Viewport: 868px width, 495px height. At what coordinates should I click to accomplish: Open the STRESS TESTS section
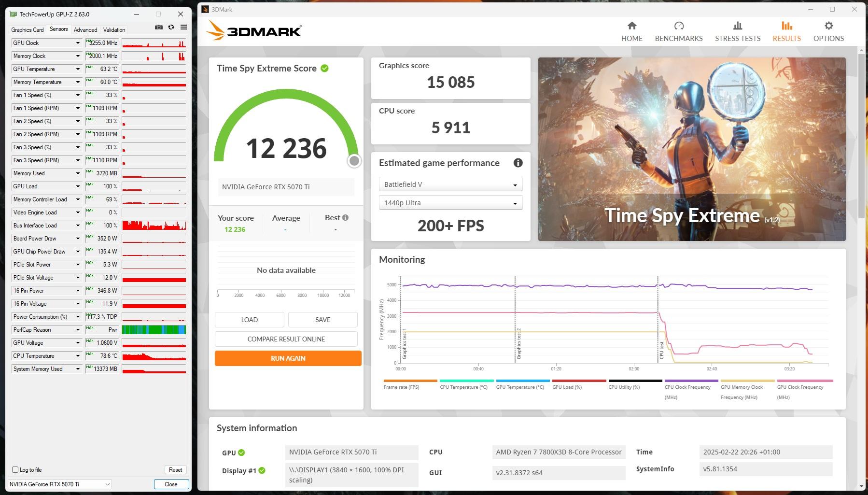(738, 32)
